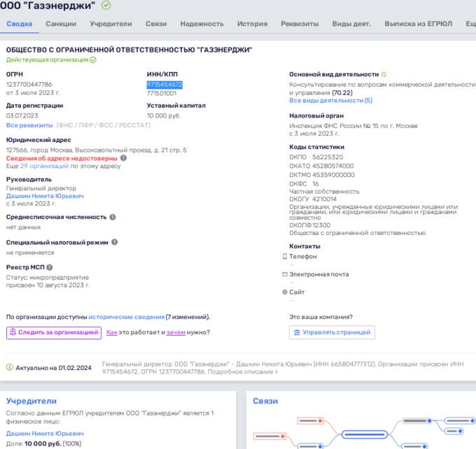This screenshot has width=476, height=449.
Task: Expand Все виды деятельности (5) list
Action: [330, 101]
